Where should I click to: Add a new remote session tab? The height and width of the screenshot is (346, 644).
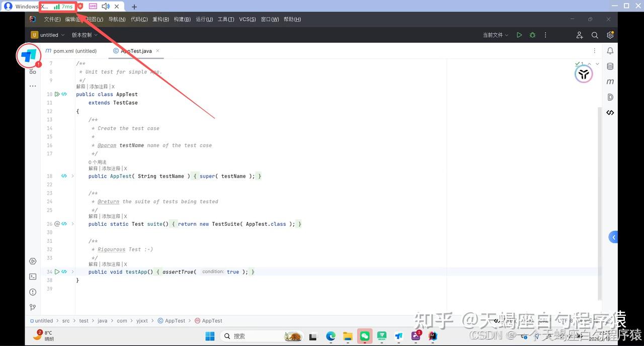[134, 7]
